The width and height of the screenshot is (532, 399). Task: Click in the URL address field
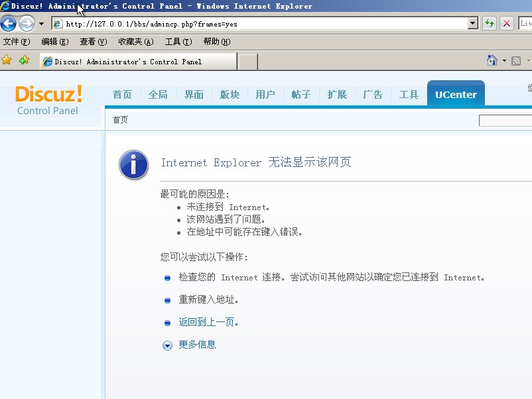click(265, 24)
